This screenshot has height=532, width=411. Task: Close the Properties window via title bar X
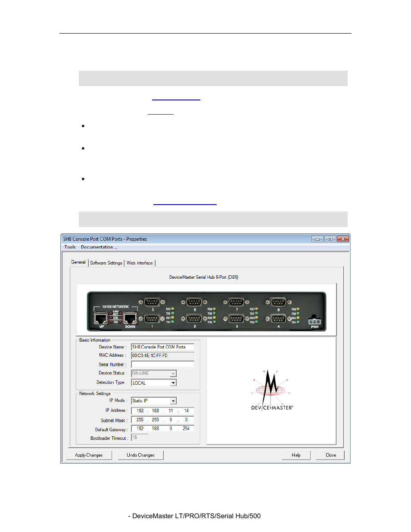pos(342,239)
